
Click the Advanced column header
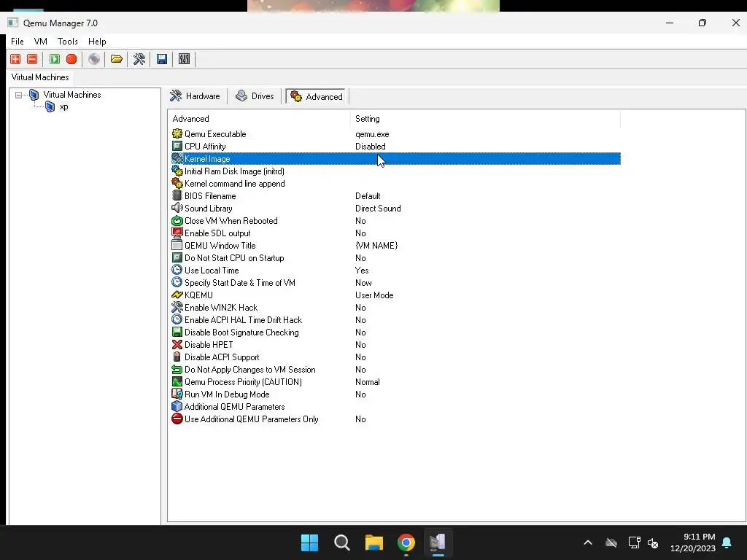click(x=259, y=119)
